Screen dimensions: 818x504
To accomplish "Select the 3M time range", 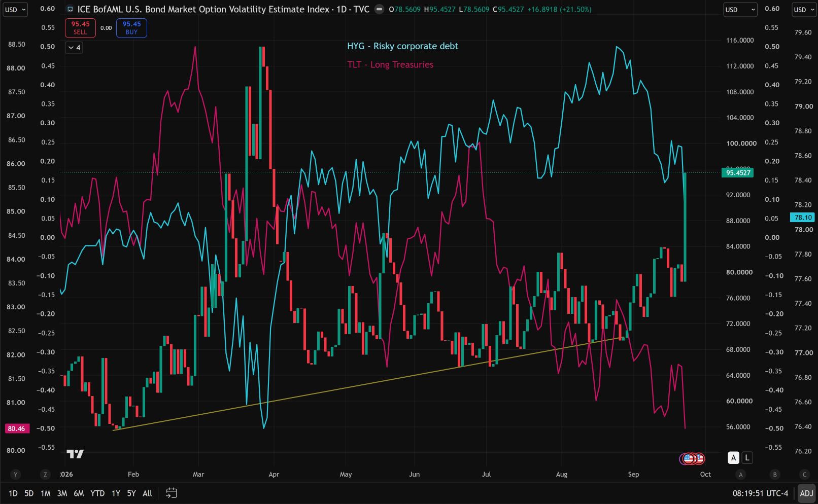I will point(62,493).
